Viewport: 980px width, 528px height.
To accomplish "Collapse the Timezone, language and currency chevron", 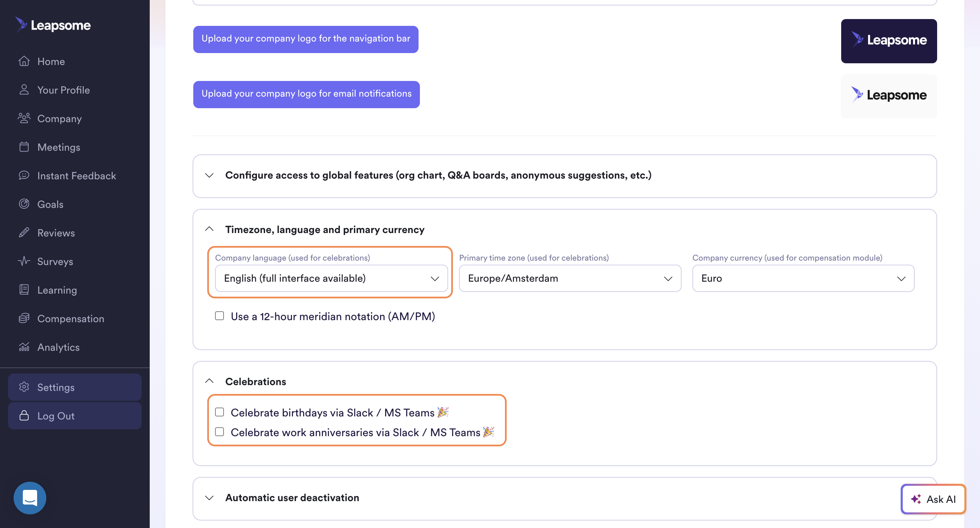I will click(209, 229).
